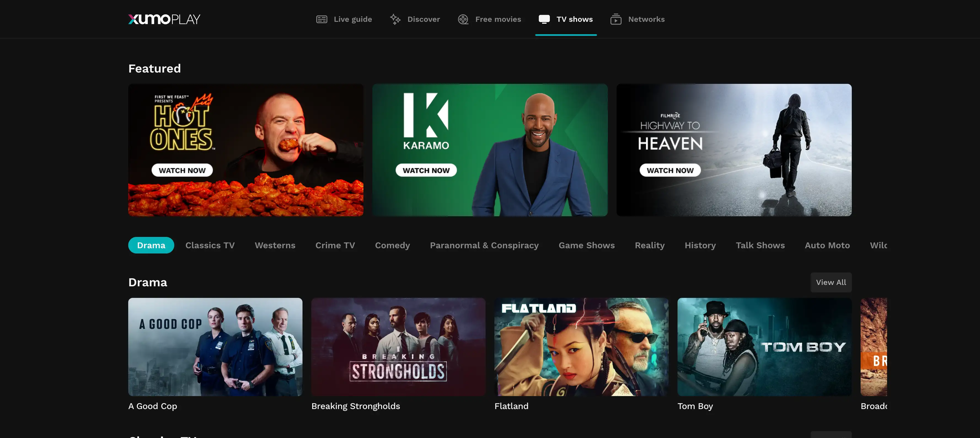The width and height of the screenshot is (980, 438).
Task: Click the TV shows monitor icon
Action: tap(544, 19)
